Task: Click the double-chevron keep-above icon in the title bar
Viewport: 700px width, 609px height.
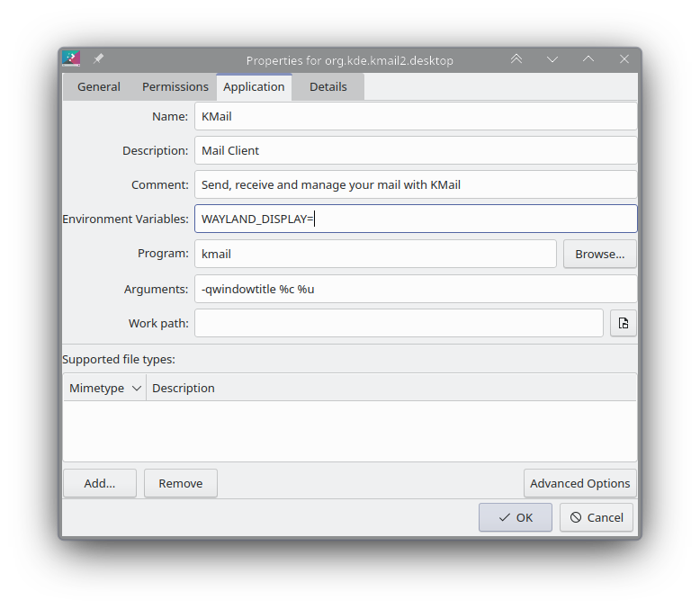Action: (516, 59)
